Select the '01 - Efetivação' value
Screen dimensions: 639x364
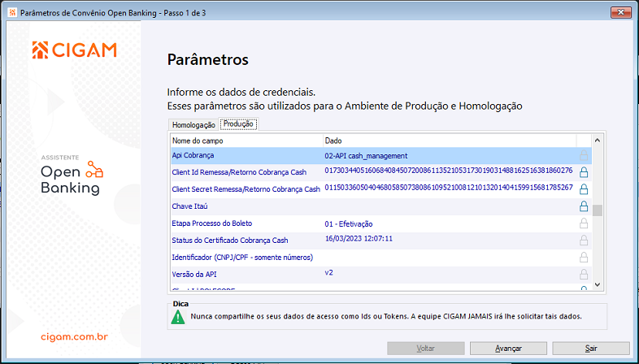click(349, 224)
